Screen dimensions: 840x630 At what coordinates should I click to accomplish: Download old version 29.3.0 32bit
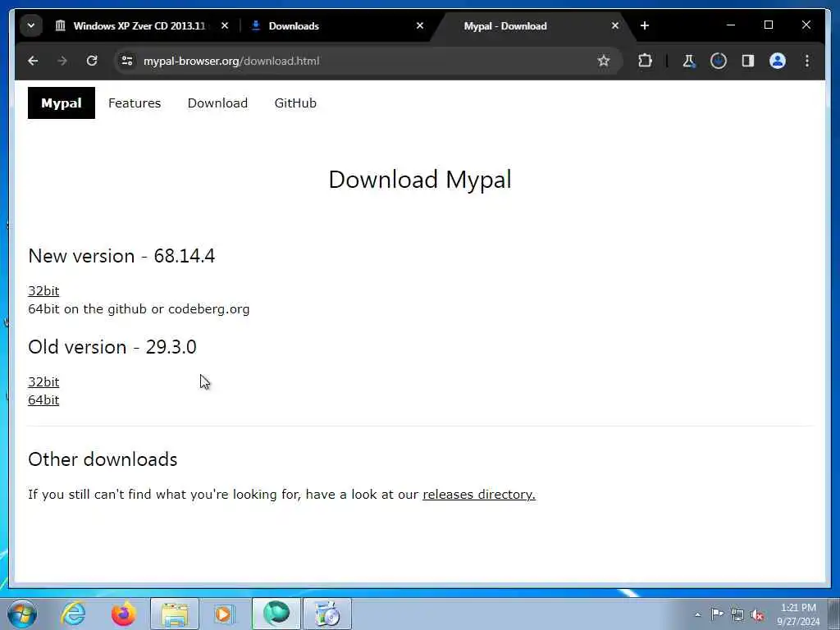click(43, 382)
